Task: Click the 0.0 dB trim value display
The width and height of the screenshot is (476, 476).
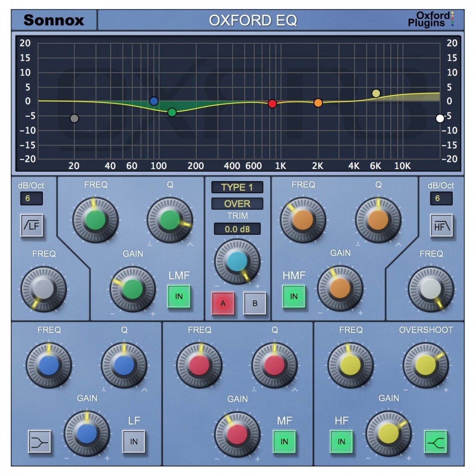Action: (237, 228)
